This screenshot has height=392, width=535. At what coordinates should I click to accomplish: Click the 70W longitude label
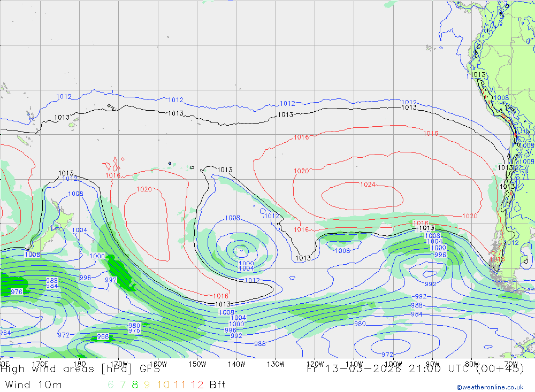click(x=511, y=364)
